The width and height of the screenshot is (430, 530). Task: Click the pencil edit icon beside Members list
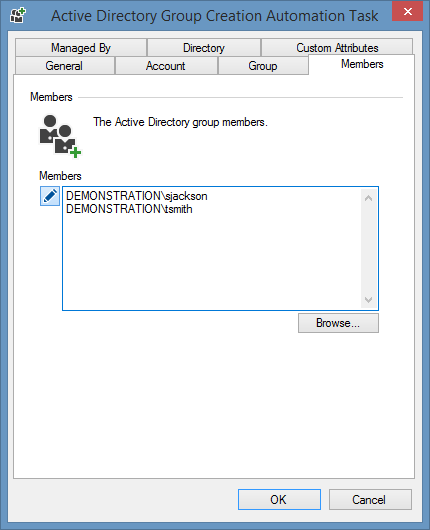point(50,196)
